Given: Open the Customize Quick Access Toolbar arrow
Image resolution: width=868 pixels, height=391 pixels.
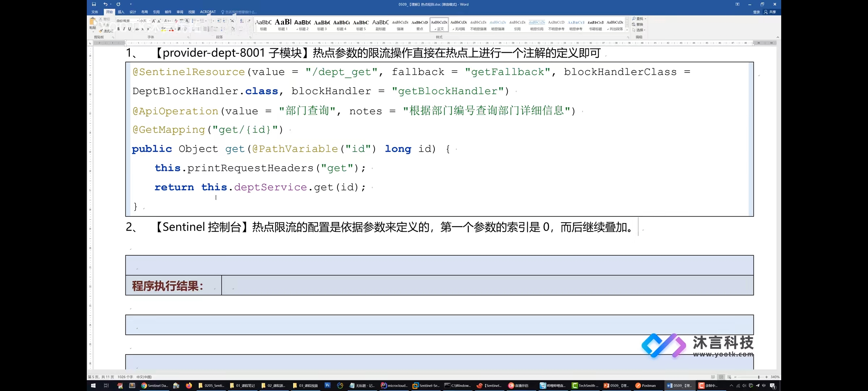Looking at the screenshot, I should 131,4.
